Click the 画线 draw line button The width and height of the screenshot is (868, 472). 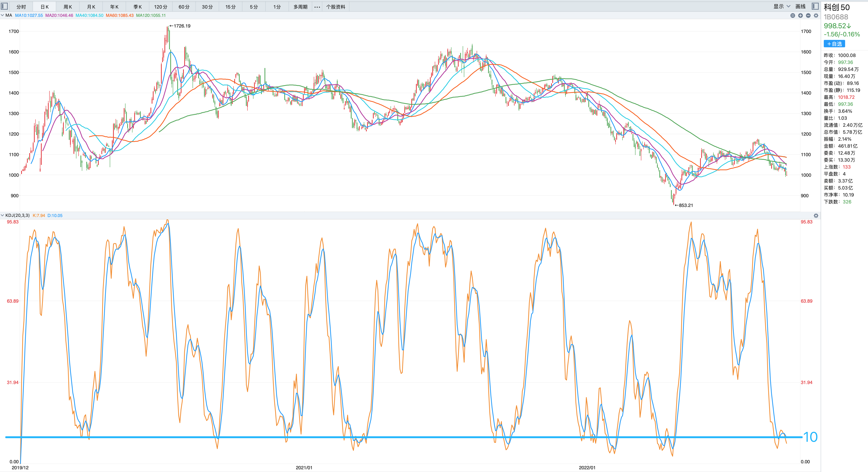800,6
